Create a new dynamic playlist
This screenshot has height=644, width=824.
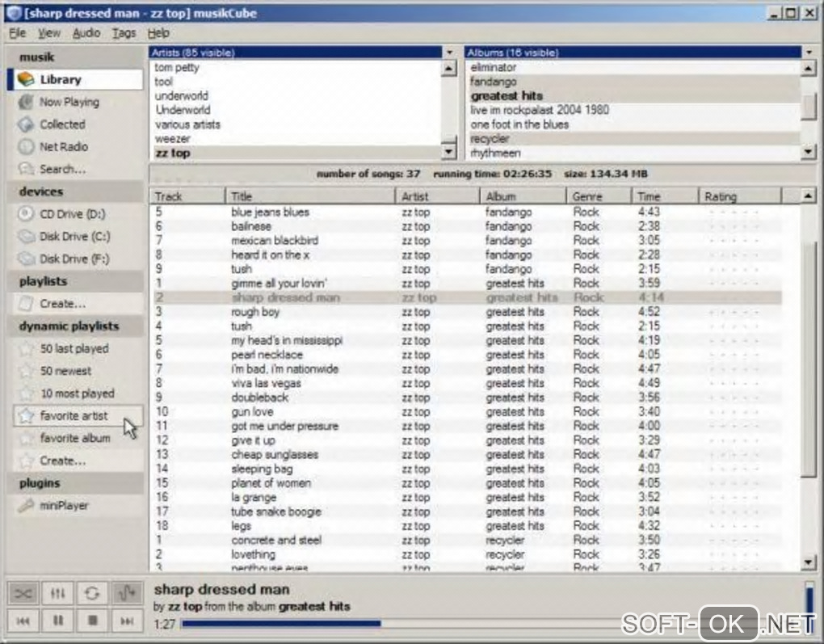pyautogui.click(x=76, y=461)
